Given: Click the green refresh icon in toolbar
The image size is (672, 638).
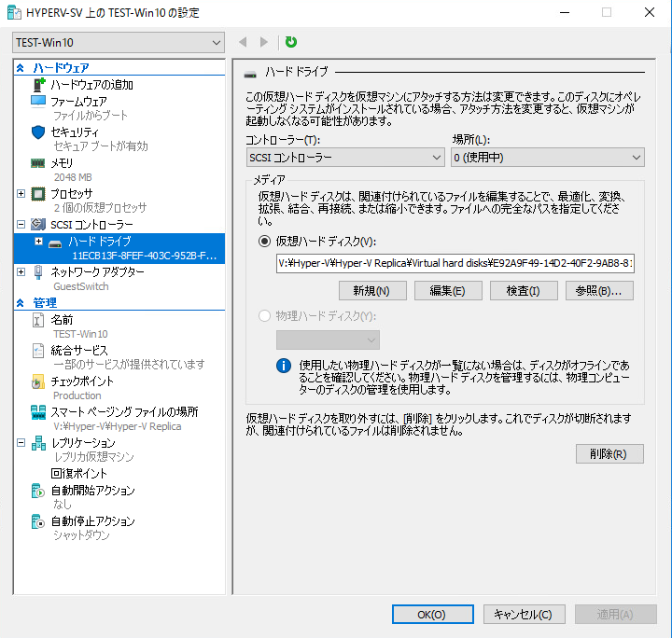Looking at the screenshot, I should click(x=291, y=42).
